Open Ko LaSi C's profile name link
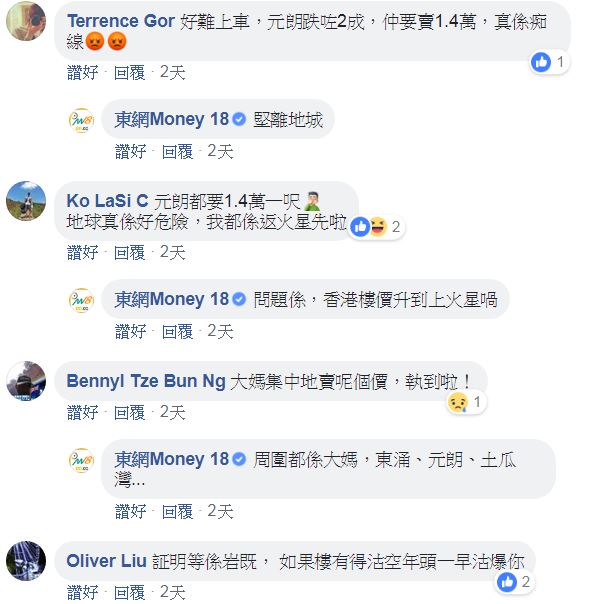This screenshot has width=602, height=604. pyautogui.click(x=107, y=201)
